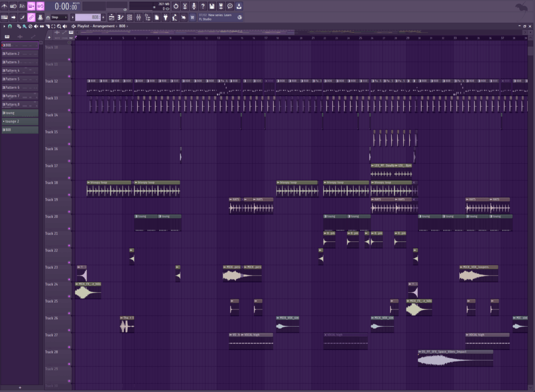Select the Draw pencil tool in Playlist

19,26
